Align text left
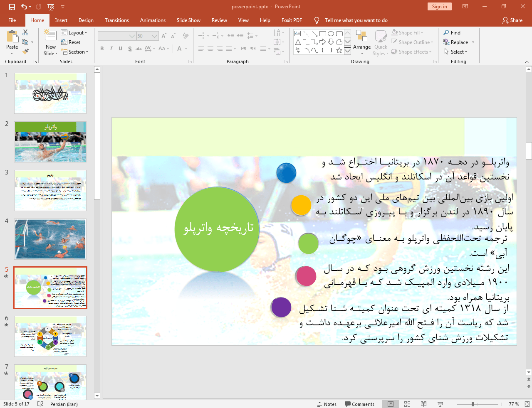Image resolution: width=532 pixels, height=408 pixels. (x=201, y=49)
